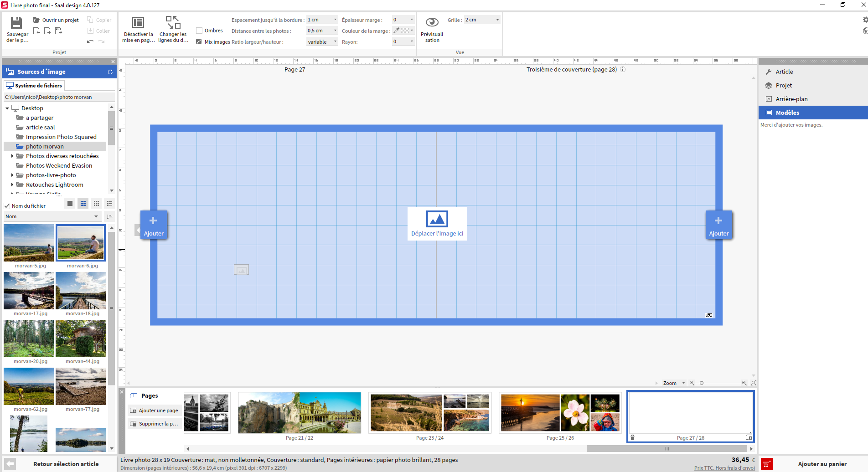The width and height of the screenshot is (868, 472).
Task: Open Espacement jusqu'à la bordure dropdown
Action: pos(322,20)
